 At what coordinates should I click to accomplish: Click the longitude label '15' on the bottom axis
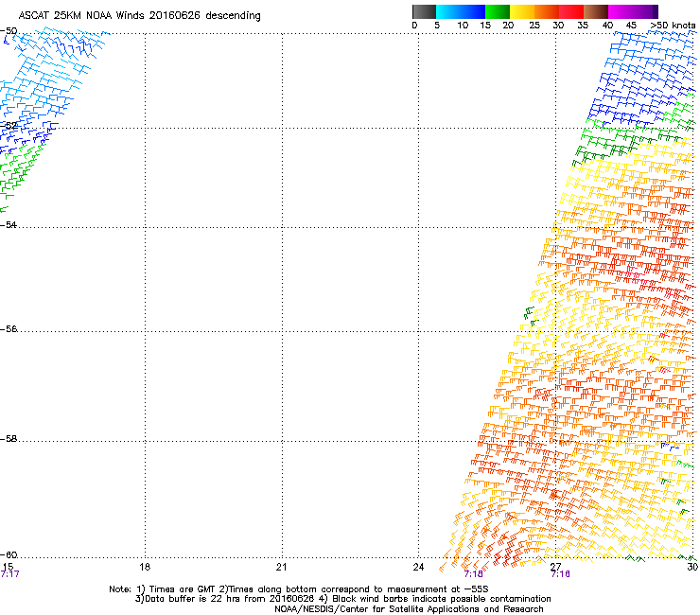[x=8, y=567]
